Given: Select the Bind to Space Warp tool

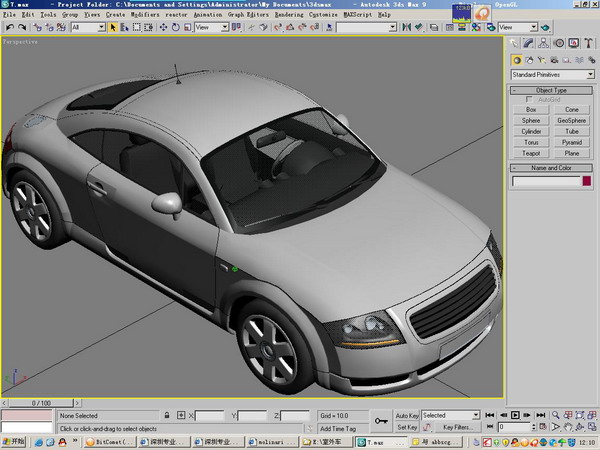Looking at the screenshot, I should click(61, 27).
